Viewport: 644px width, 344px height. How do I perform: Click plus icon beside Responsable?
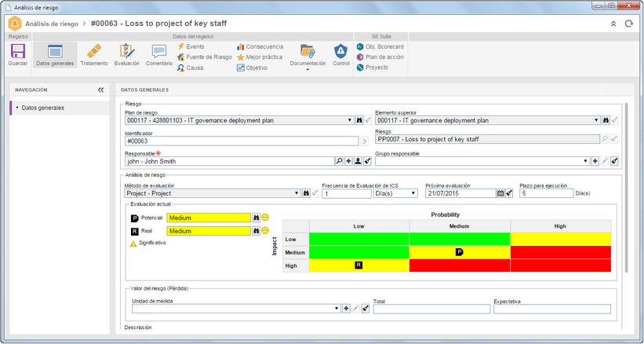tap(349, 162)
